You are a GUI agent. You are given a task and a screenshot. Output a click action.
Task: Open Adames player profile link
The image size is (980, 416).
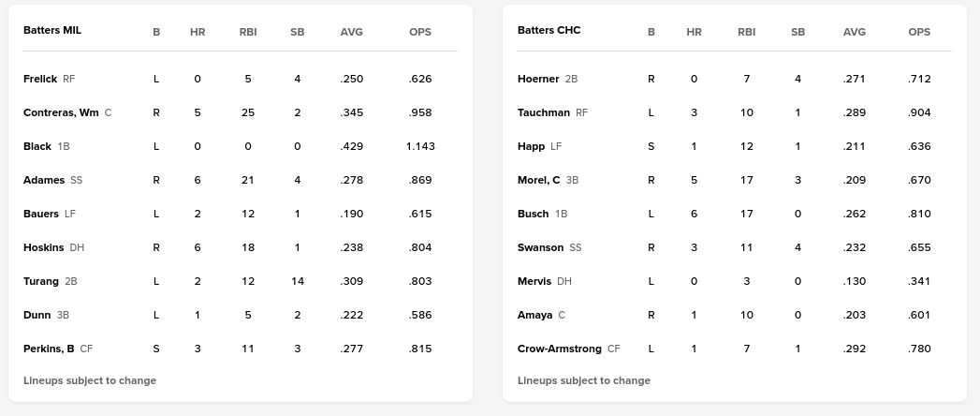(44, 180)
